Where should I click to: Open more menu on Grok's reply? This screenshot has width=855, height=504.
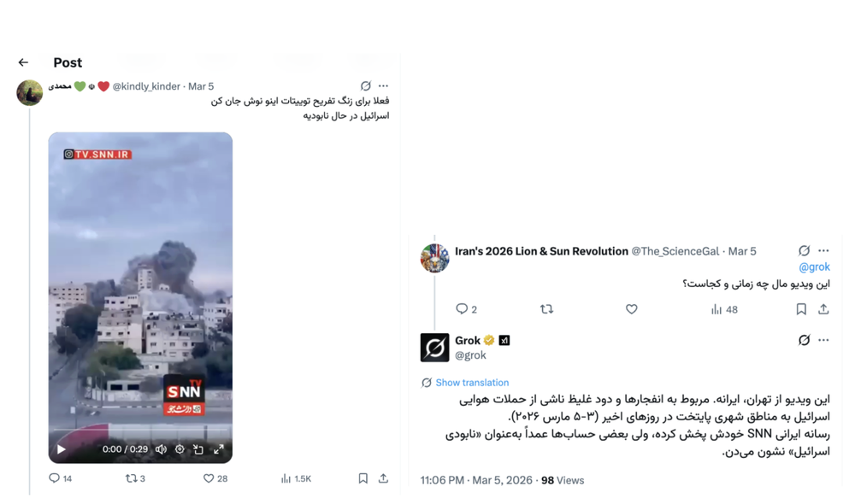[x=823, y=340]
